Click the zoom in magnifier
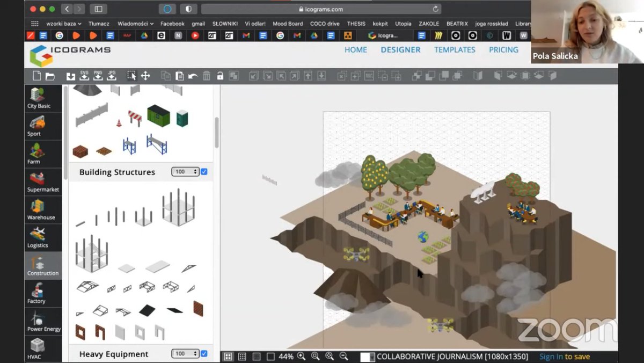Image resolution: width=644 pixels, height=363 pixels. click(x=301, y=356)
